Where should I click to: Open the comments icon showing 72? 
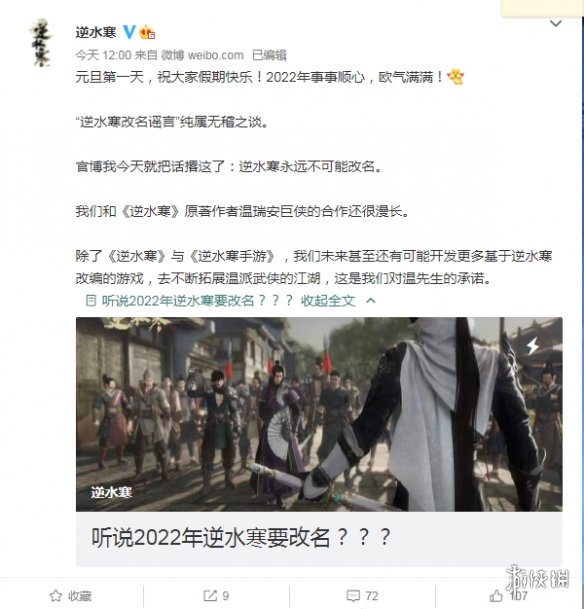(362, 595)
